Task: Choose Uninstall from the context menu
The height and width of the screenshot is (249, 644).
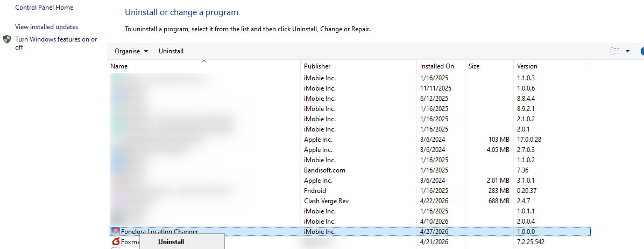Action: point(171,242)
